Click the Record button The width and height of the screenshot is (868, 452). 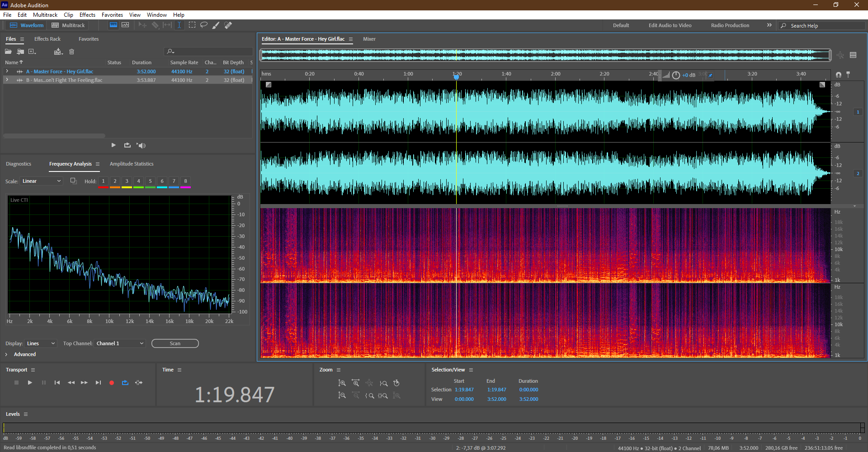[x=112, y=383]
